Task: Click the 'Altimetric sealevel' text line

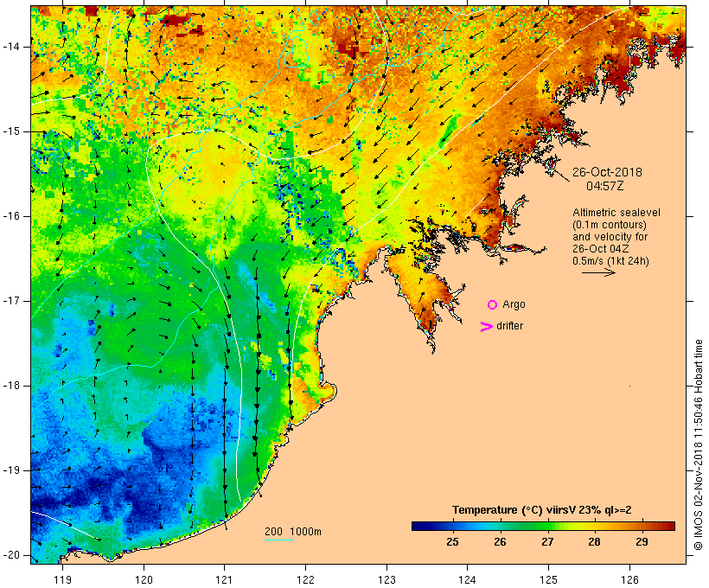Action: (x=616, y=213)
